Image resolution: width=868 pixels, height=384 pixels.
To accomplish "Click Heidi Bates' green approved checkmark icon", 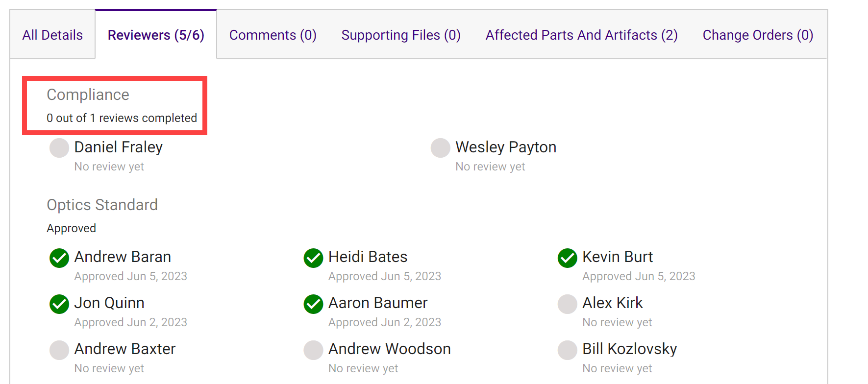I will (313, 258).
